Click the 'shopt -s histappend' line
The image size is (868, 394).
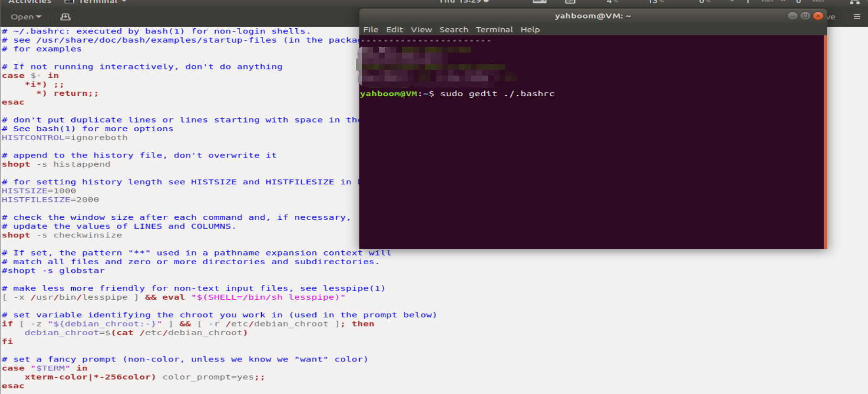(x=56, y=164)
